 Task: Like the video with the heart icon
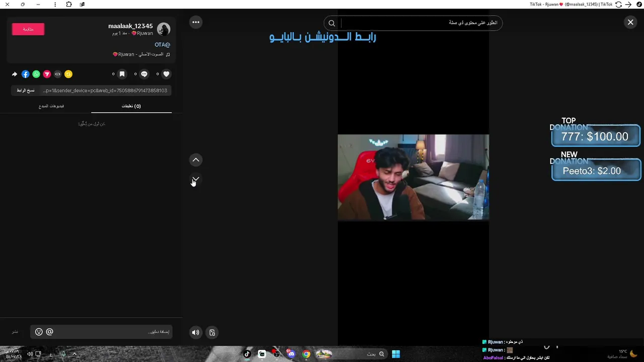(167, 74)
